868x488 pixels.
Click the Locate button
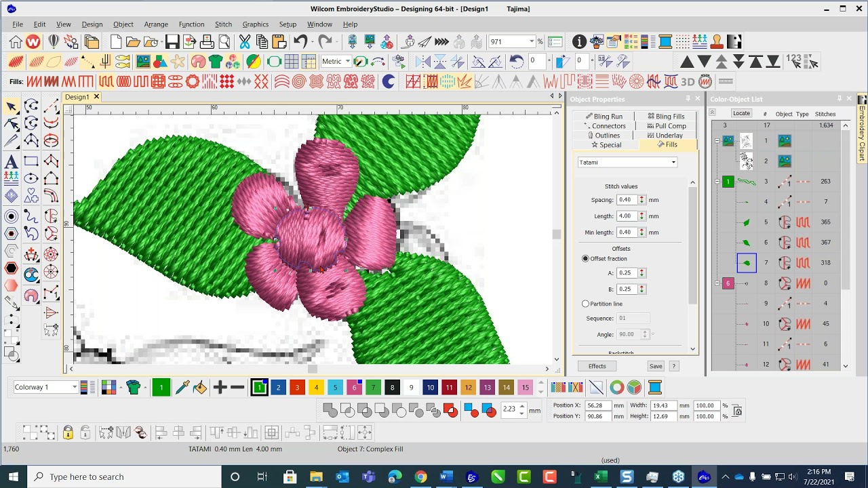pyautogui.click(x=741, y=113)
